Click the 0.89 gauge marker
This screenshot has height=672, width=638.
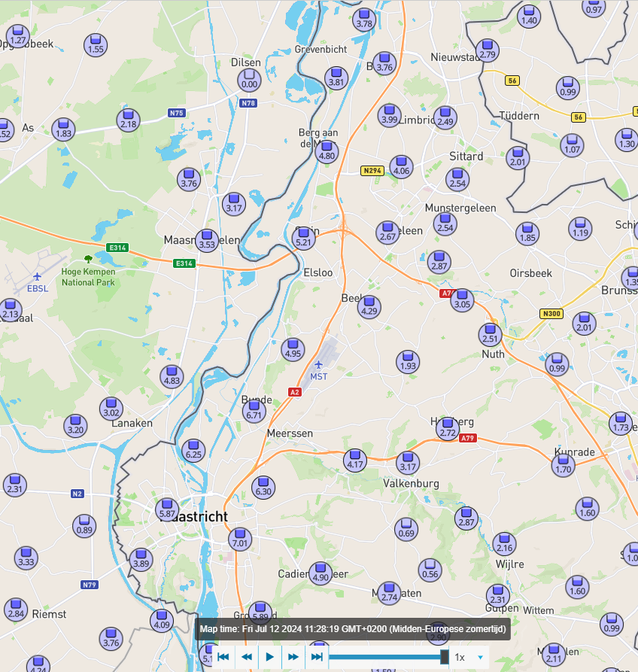coord(84,526)
